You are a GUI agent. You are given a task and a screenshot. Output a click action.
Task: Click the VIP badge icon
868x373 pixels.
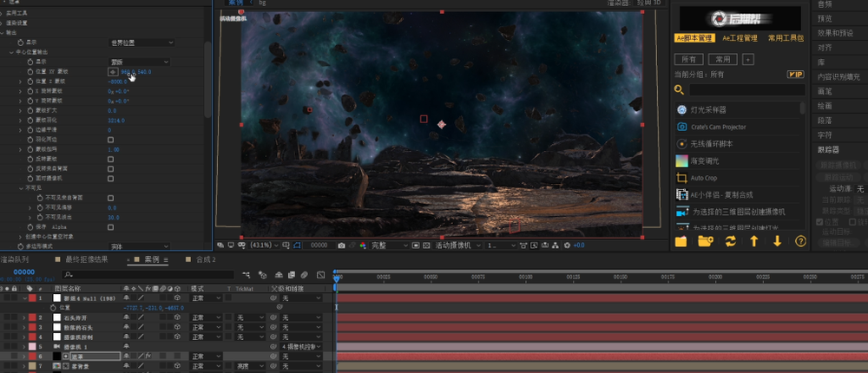coord(794,75)
